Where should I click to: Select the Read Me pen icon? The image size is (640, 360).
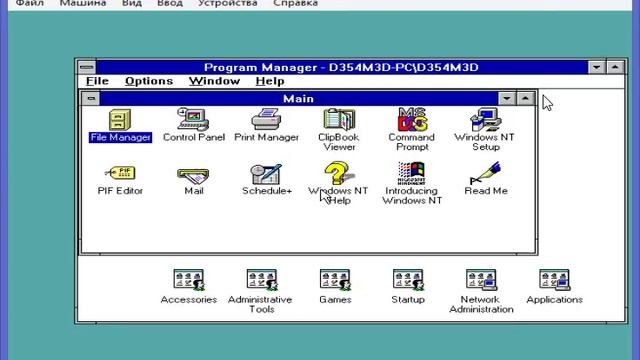click(485, 173)
